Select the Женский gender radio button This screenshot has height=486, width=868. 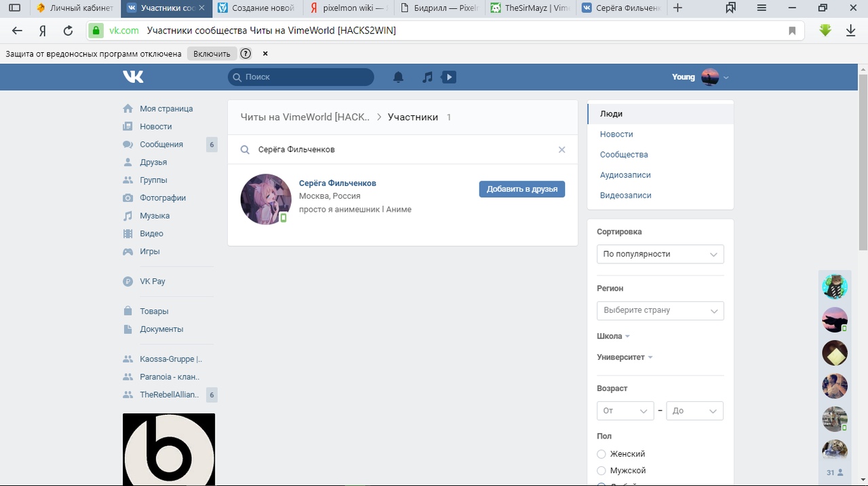tap(601, 454)
